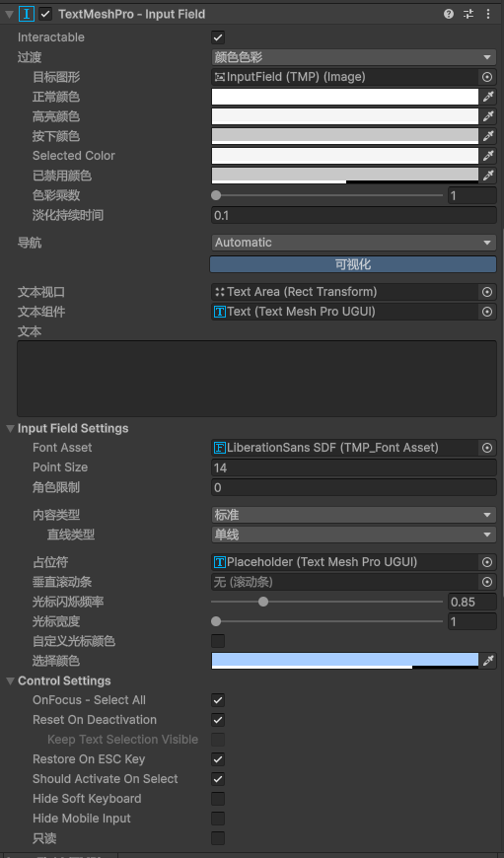This screenshot has height=858, width=504.
Task: Click the 光标闪烁频率 slider handle
Action: pos(263,602)
